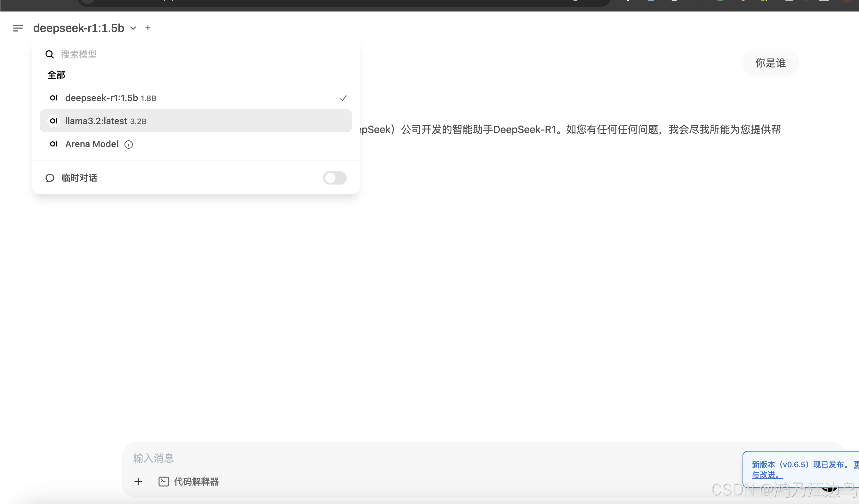Screen dimensions: 859x504
Task: Click the temporary chat bubble icon
Action: [50, 178]
